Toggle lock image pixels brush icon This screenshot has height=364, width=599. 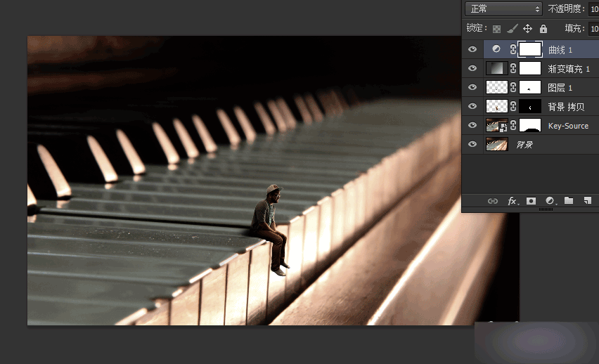point(513,29)
